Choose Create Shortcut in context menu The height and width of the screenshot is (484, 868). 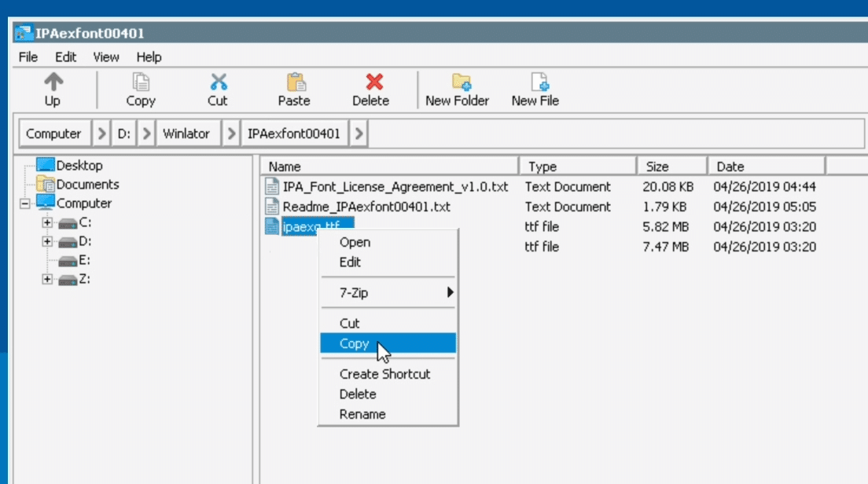(x=388, y=374)
